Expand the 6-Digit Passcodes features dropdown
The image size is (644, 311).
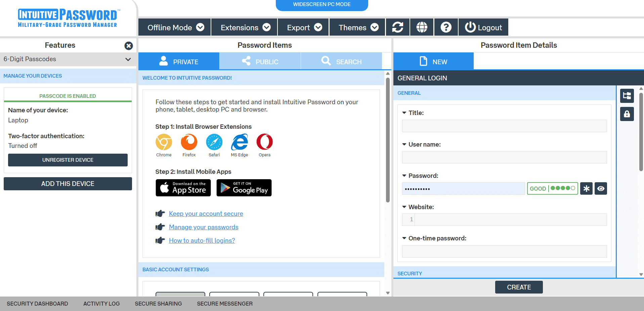pyautogui.click(x=68, y=59)
